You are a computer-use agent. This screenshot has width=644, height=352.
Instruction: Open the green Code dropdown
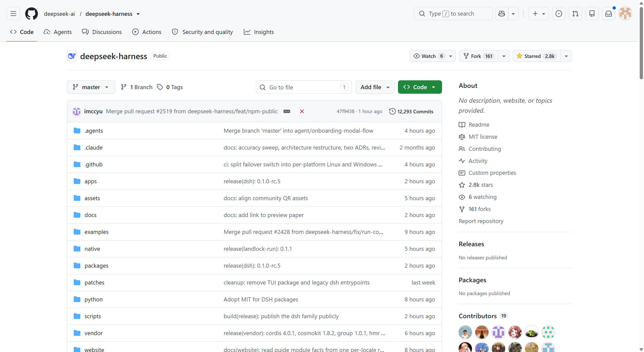420,87
